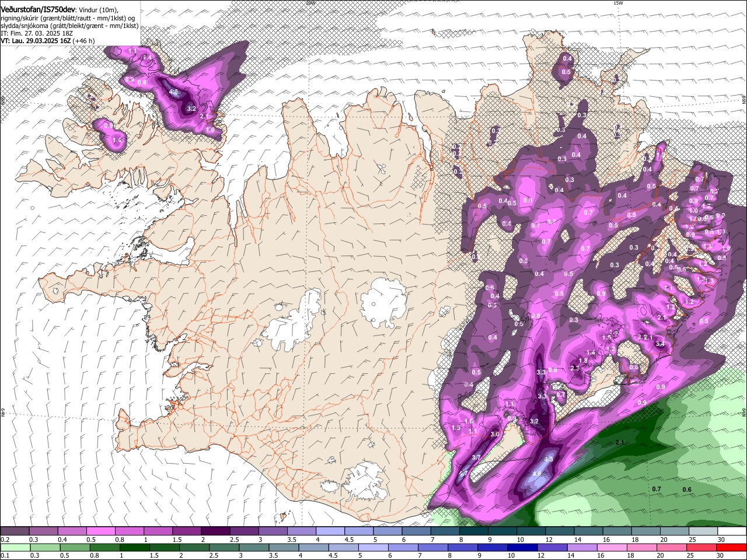Click the 1.8 precipitation value in the east
The image size is (747, 560).
582,360
